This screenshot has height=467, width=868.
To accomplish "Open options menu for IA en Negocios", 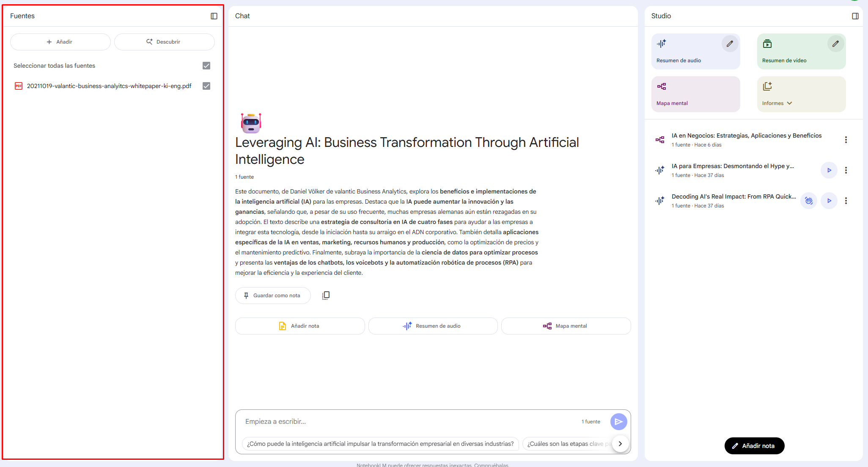I will click(x=846, y=140).
